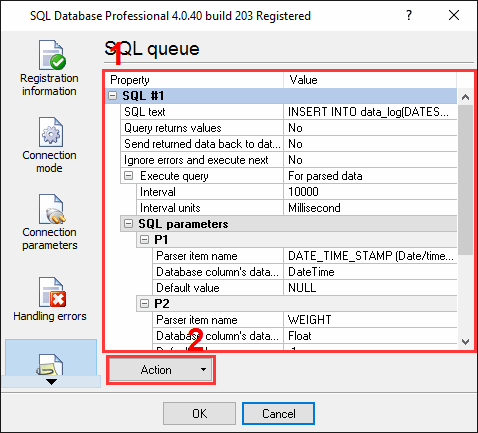The image size is (478, 433).
Task: Click the Value column header
Action: (x=370, y=80)
